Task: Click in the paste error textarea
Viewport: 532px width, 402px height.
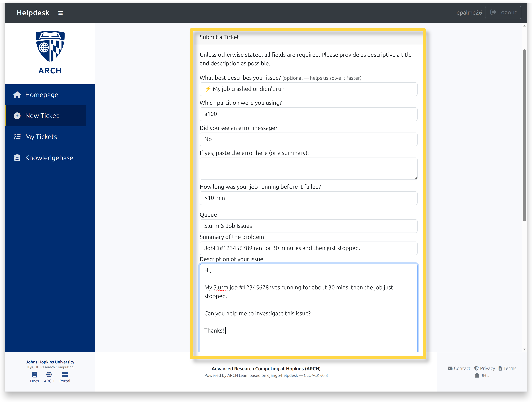Action: coord(308,169)
